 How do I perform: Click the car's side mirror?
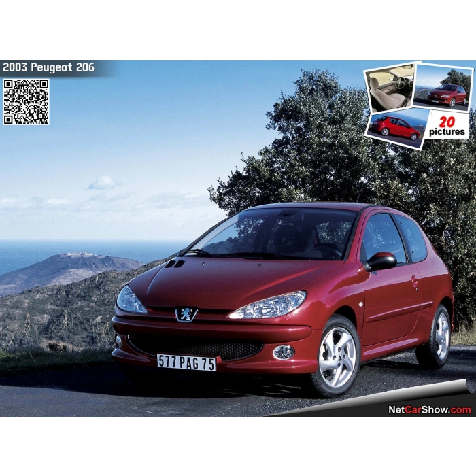tap(381, 261)
